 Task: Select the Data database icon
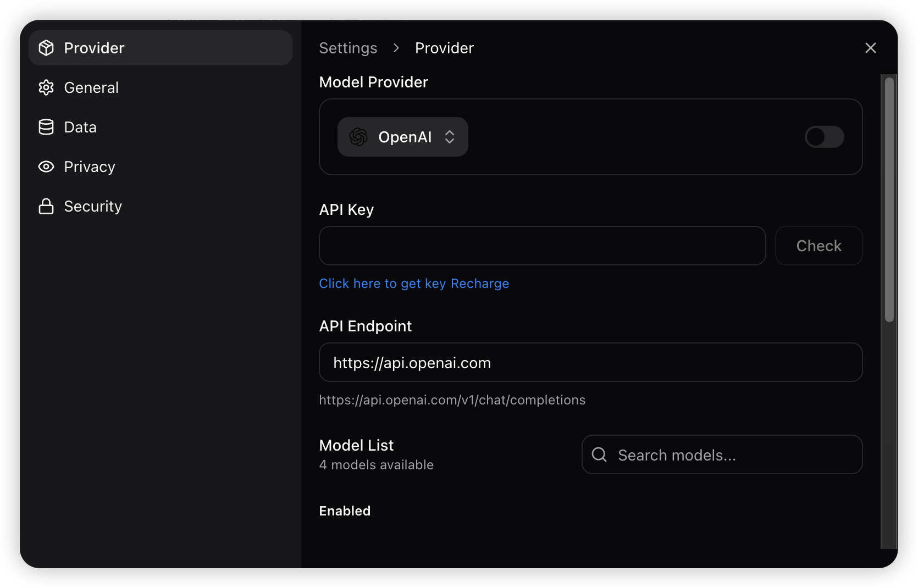[46, 127]
